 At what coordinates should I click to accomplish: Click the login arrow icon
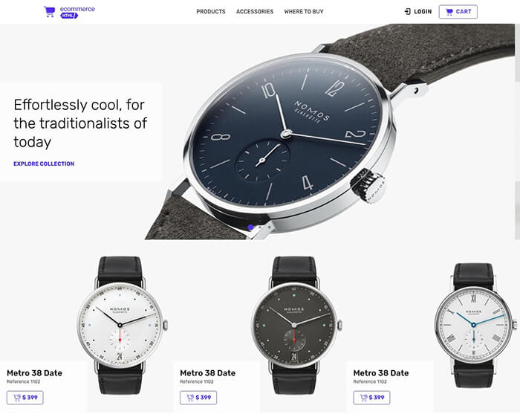point(408,12)
